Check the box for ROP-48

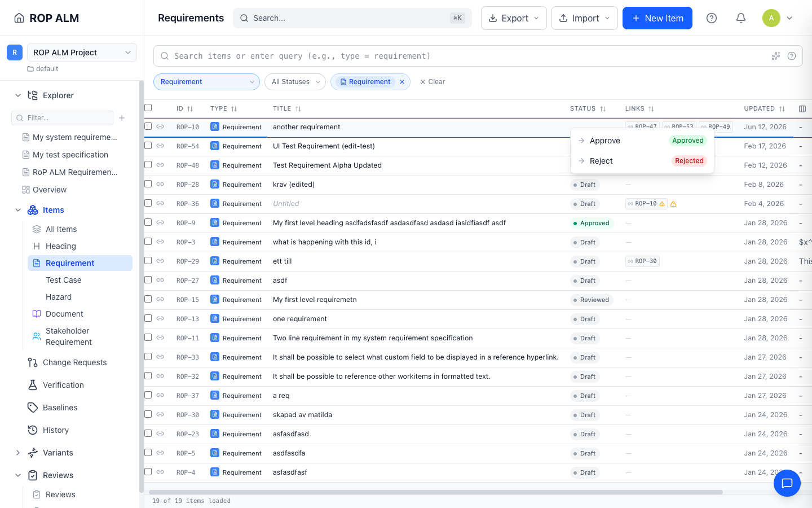tap(148, 165)
